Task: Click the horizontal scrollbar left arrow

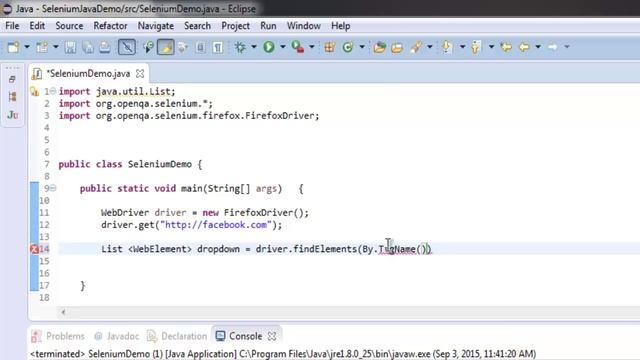Action: click(x=63, y=312)
